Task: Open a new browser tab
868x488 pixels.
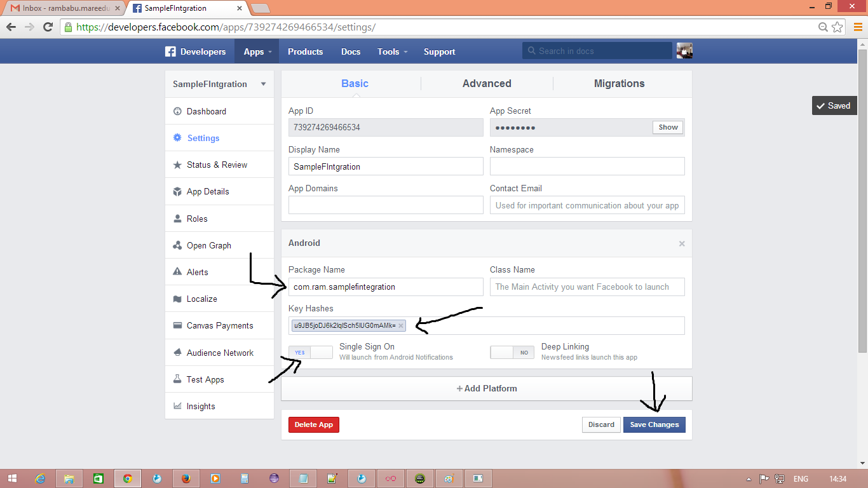Action: (260, 8)
